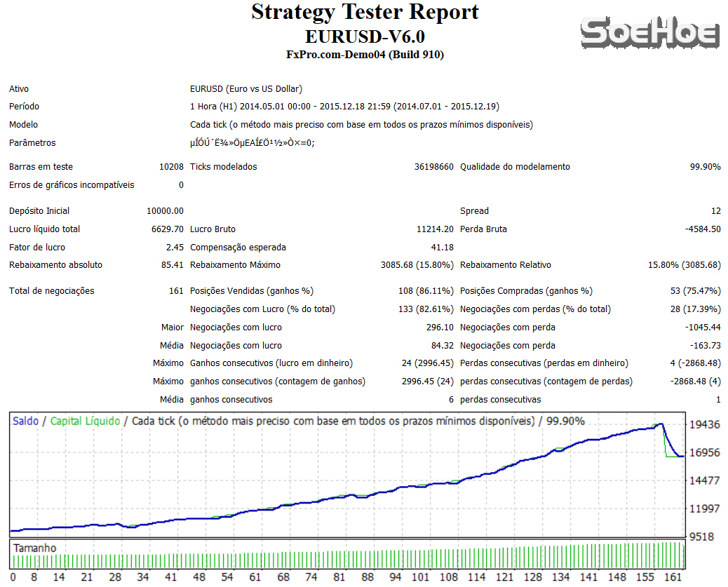Select the Strategy Tester Report title
The height and width of the screenshot is (587, 728).
coord(364,12)
